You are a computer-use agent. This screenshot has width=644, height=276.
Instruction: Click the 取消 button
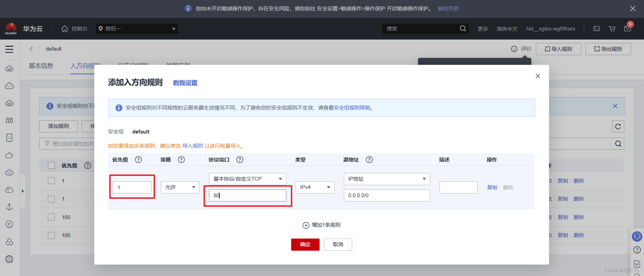click(338, 244)
